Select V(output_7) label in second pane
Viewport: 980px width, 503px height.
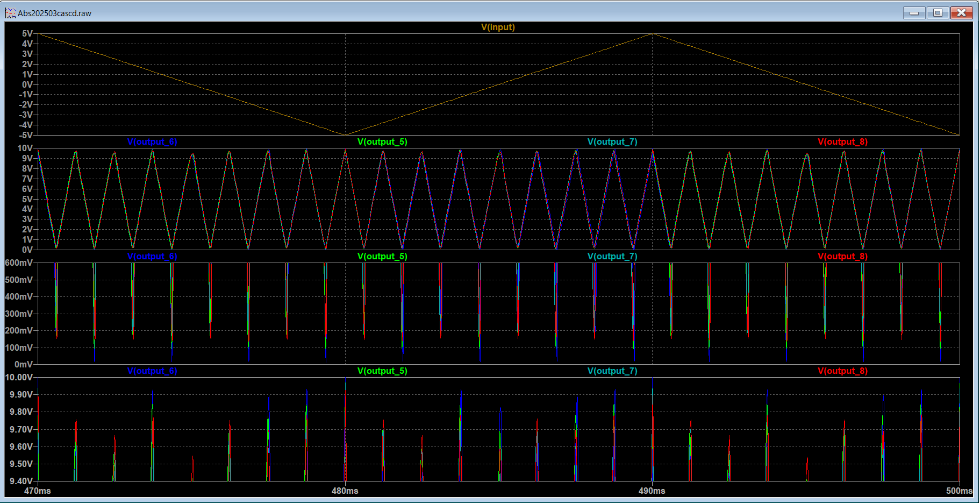pyautogui.click(x=612, y=141)
